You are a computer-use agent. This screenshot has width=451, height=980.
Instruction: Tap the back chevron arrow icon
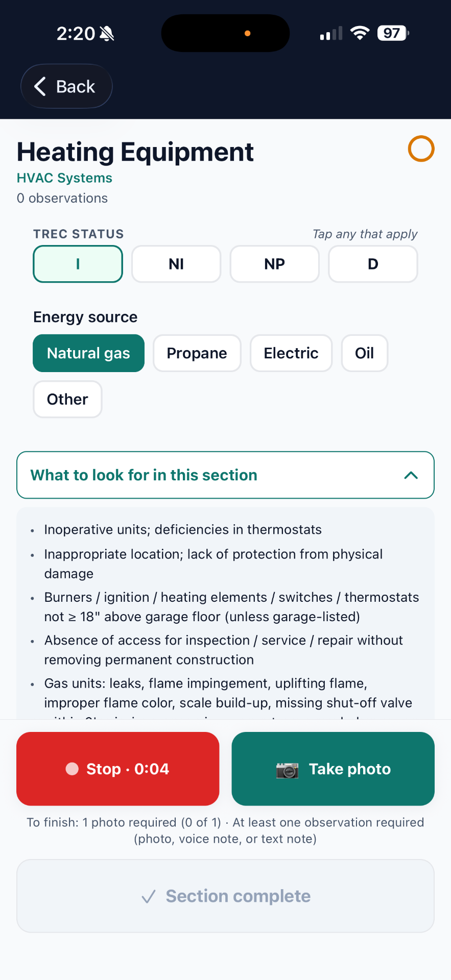pos(40,86)
